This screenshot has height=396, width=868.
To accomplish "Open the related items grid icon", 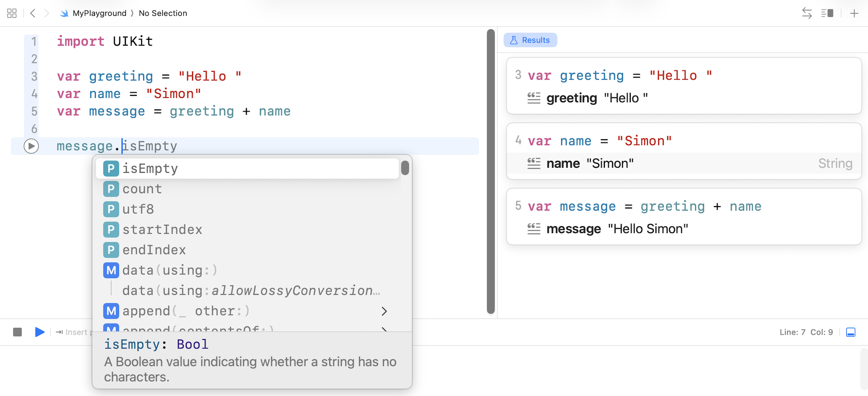I will (x=12, y=13).
